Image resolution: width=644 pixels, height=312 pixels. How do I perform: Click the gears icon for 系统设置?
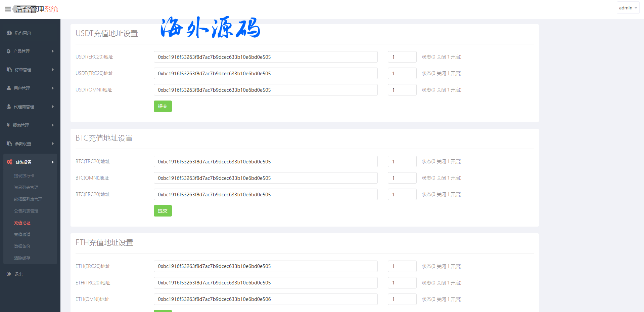click(9, 162)
